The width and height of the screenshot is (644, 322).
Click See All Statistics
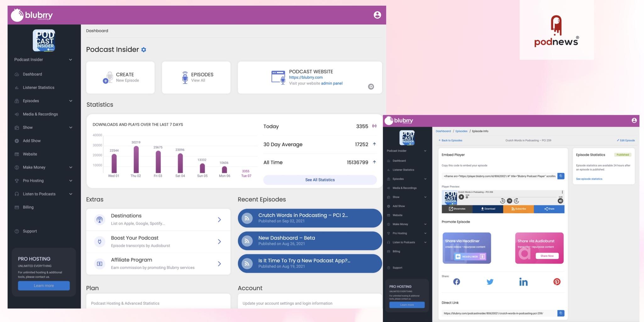(319, 180)
